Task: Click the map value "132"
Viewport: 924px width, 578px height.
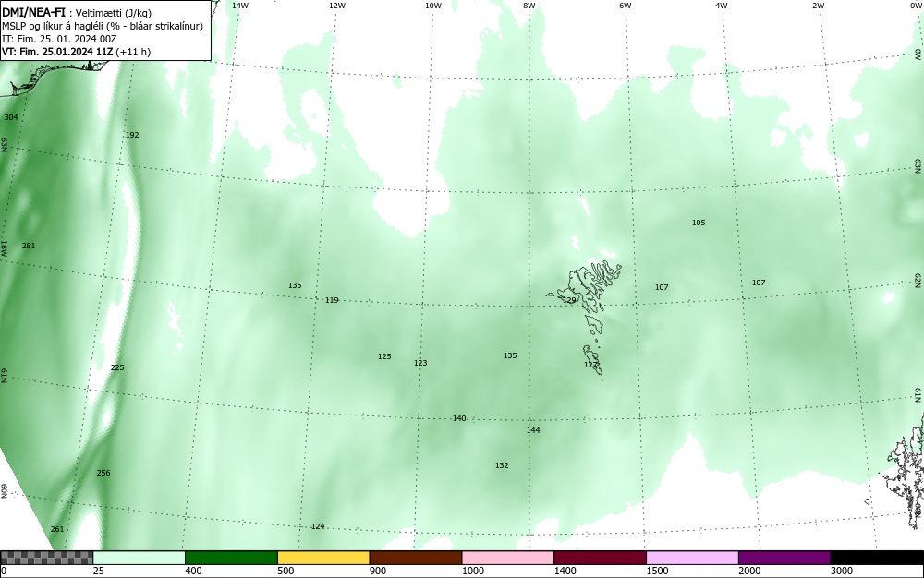Action: [502, 465]
